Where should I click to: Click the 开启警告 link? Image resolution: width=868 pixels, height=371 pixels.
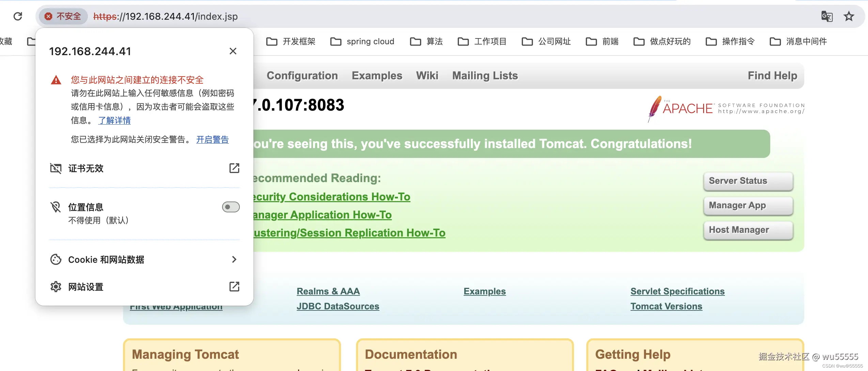pos(212,140)
